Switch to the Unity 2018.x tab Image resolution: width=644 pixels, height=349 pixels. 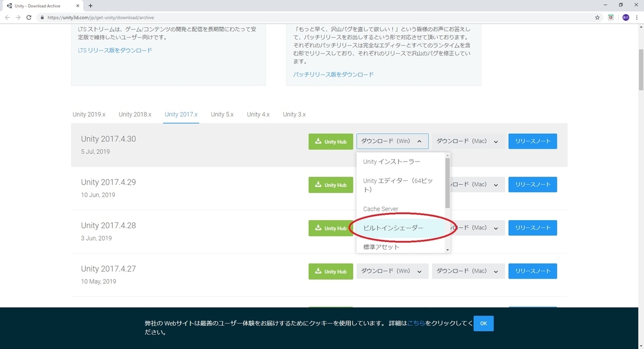pyautogui.click(x=135, y=114)
